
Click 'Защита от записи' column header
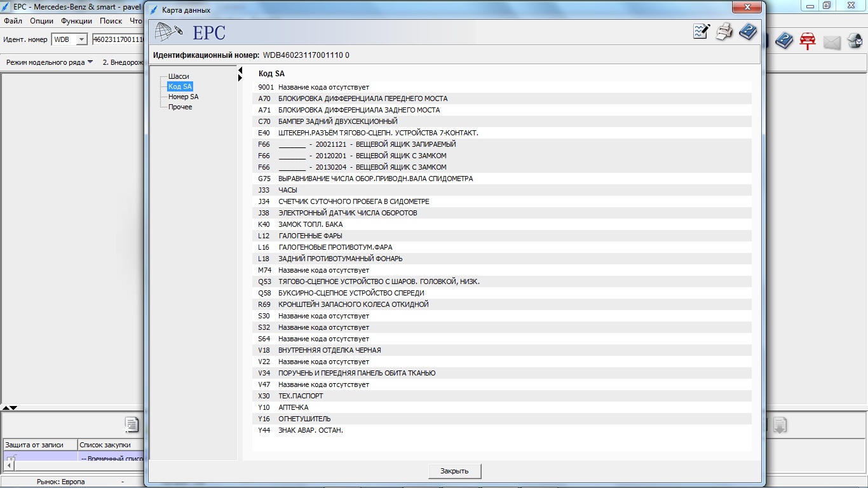pyautogui.click(x=40, y=445)
